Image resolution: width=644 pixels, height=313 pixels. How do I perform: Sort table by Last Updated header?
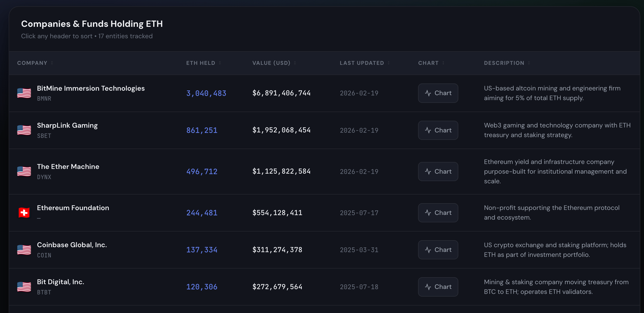(x=361, y=63)
